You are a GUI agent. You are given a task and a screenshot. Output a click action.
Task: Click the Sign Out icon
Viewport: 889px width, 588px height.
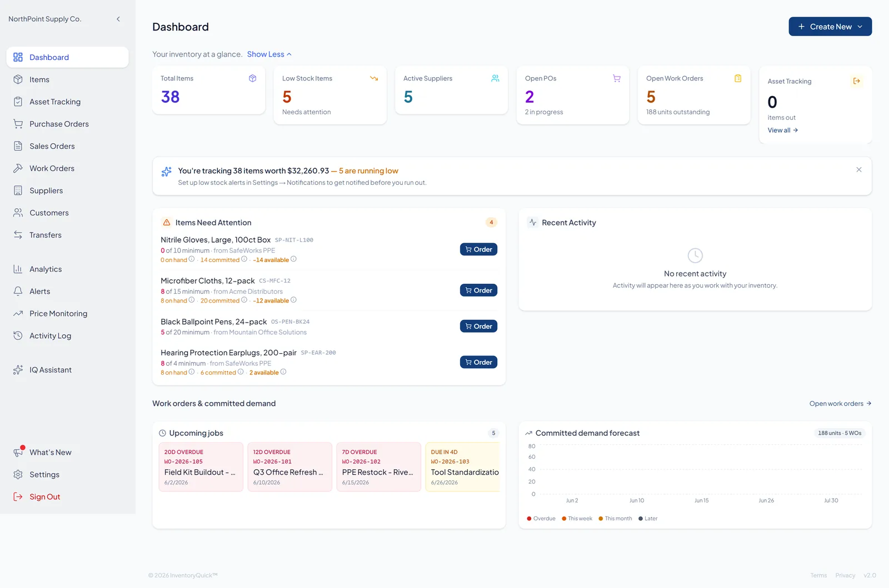[18, 496]
